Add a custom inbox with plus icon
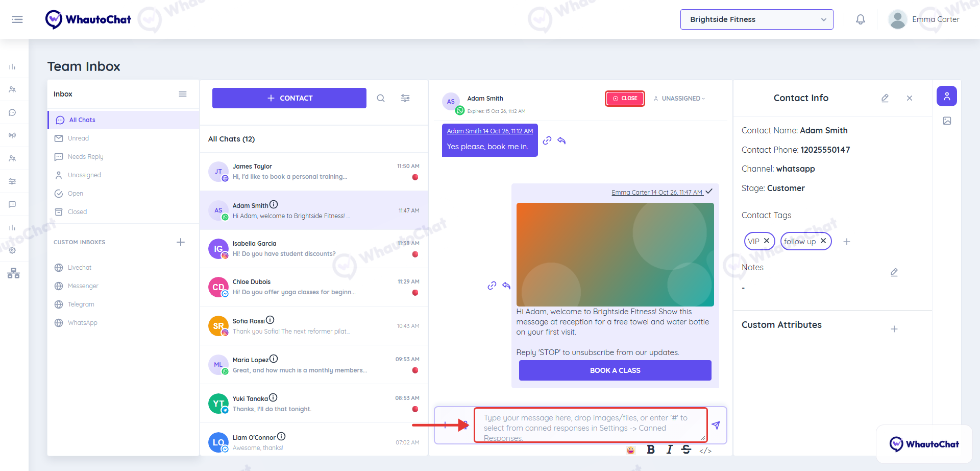Image resolution: width=980 pixels, height=471 pixels. (x=181, y=242)
